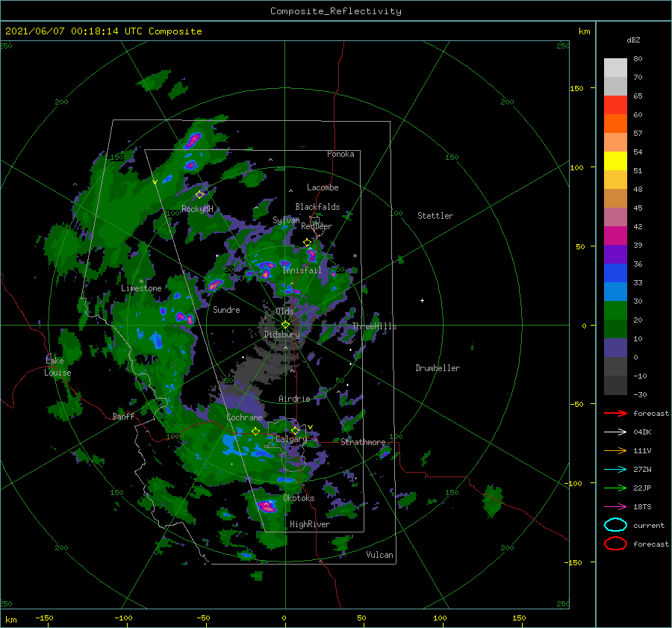
Task: Click the green 22JP arrow in legend
Action: point(615,488)
